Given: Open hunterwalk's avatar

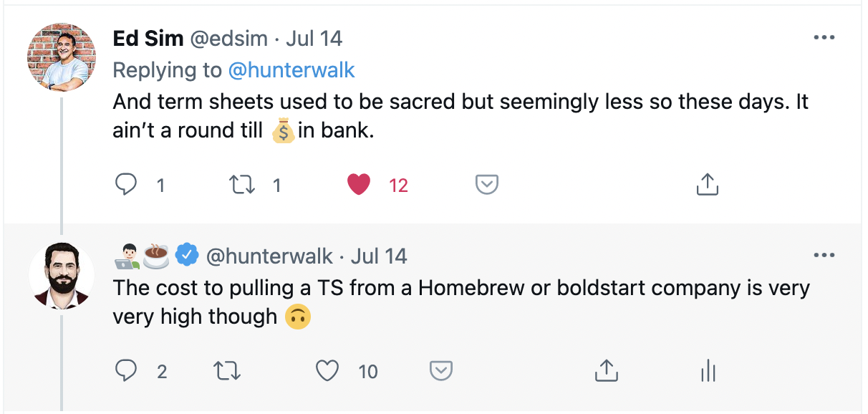Looking at the screenshot, I should (62, 276).
